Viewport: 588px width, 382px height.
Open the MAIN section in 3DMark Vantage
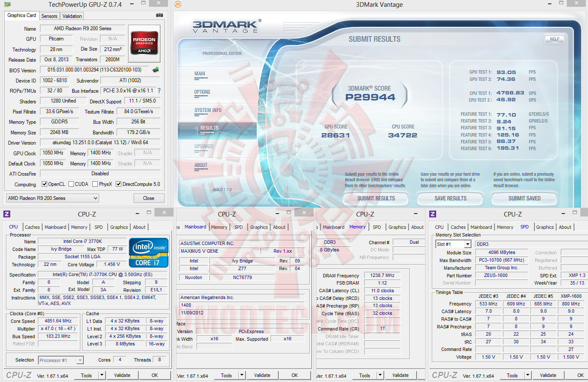click(x=200, y=74)
